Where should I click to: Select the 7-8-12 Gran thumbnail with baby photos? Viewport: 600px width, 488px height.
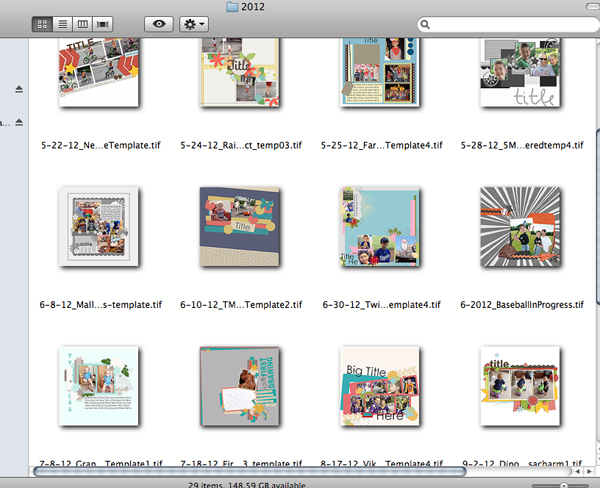click(99, 386)
